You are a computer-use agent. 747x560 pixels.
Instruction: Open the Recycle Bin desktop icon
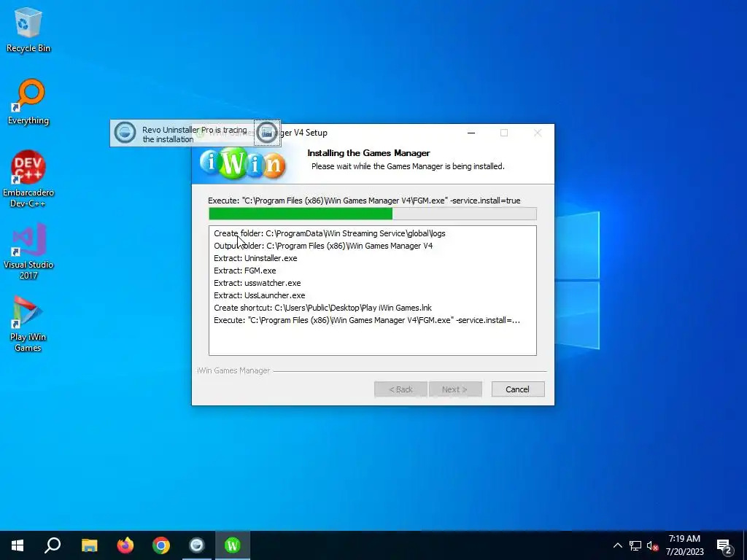coord(28,31)
